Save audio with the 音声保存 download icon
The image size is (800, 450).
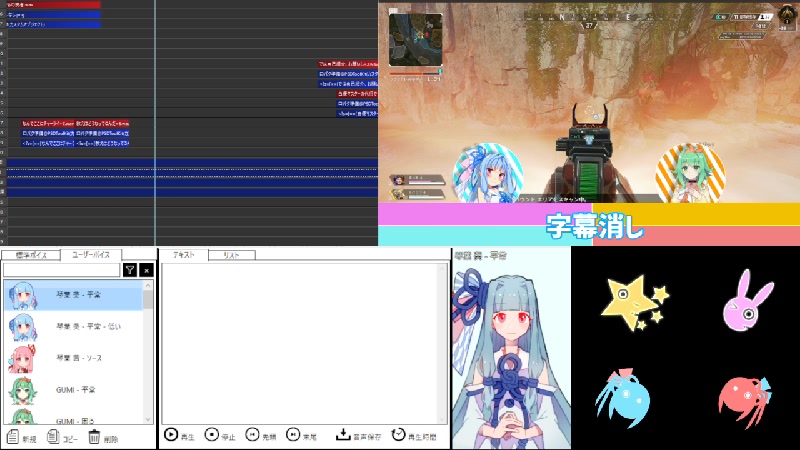coord(343,435)
